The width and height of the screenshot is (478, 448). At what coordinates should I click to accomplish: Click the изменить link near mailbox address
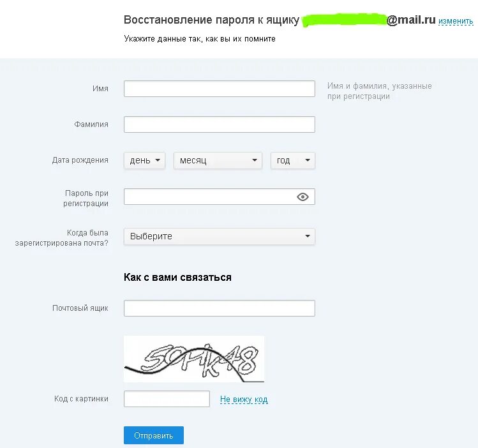456,21
